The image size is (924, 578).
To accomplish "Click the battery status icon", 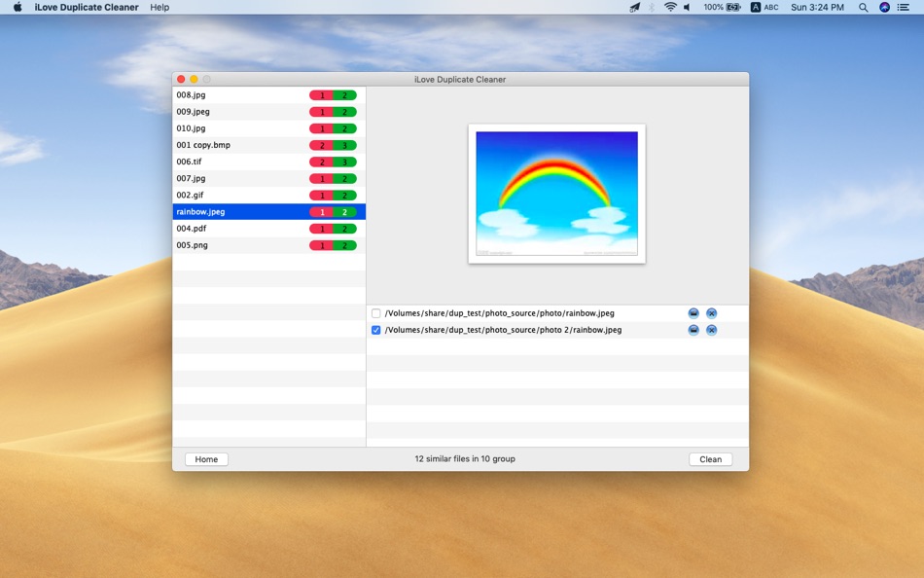I will tap(733, 7).
